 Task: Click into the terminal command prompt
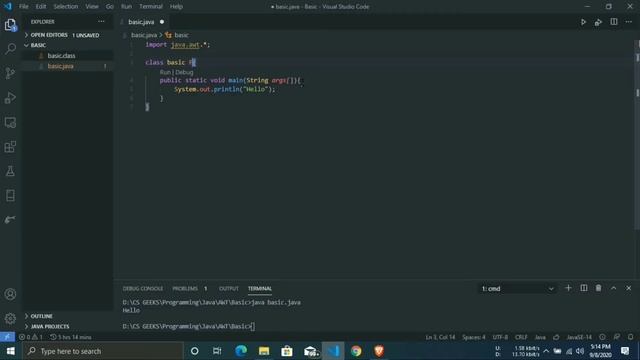click(253, 327)
